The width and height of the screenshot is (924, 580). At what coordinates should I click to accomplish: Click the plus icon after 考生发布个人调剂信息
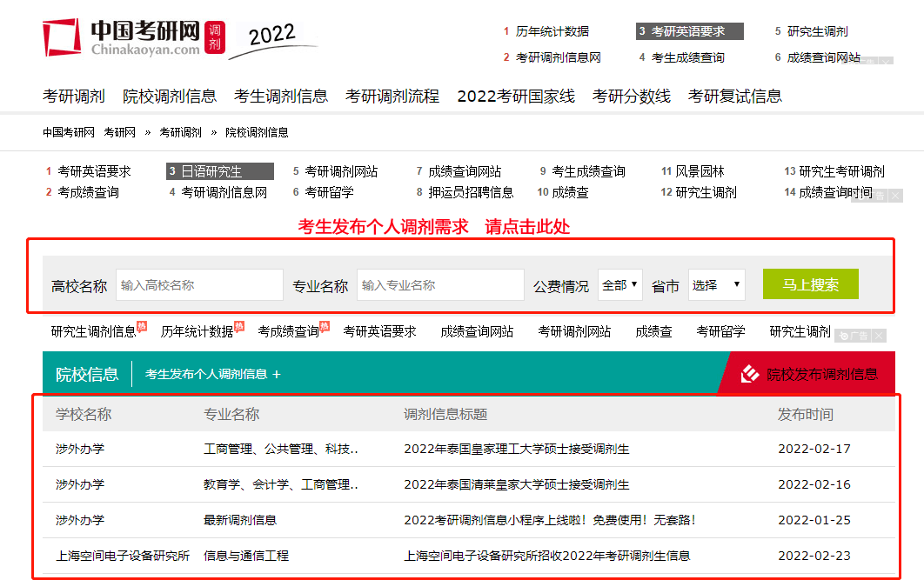coord(277,375)
